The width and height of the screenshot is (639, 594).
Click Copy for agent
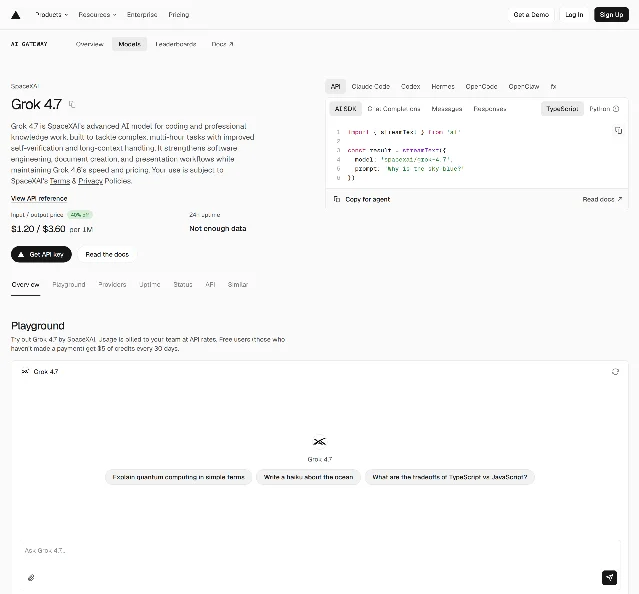tap(362, 199)
